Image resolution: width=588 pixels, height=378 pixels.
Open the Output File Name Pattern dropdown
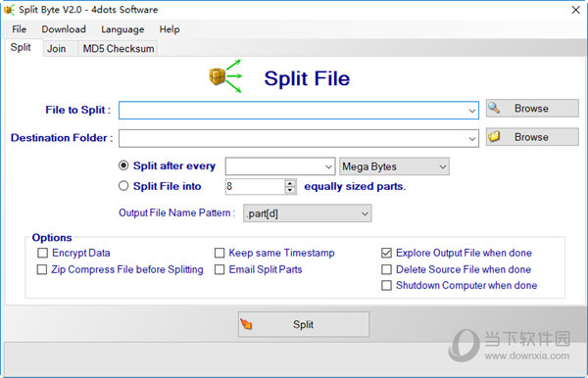click(308, 213)
